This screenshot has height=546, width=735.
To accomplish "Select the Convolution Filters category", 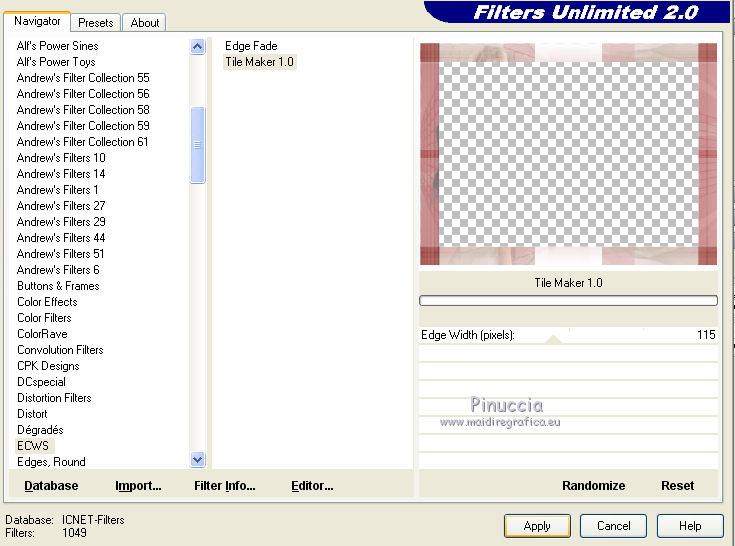I will [x=60, y=350].
